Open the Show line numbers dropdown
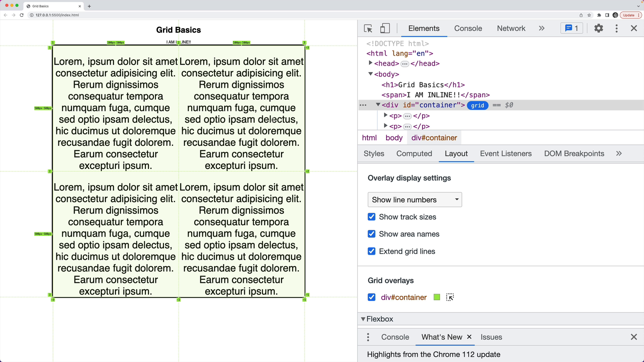This screenshot has height=362, width=644. click(x=415, y=200)
